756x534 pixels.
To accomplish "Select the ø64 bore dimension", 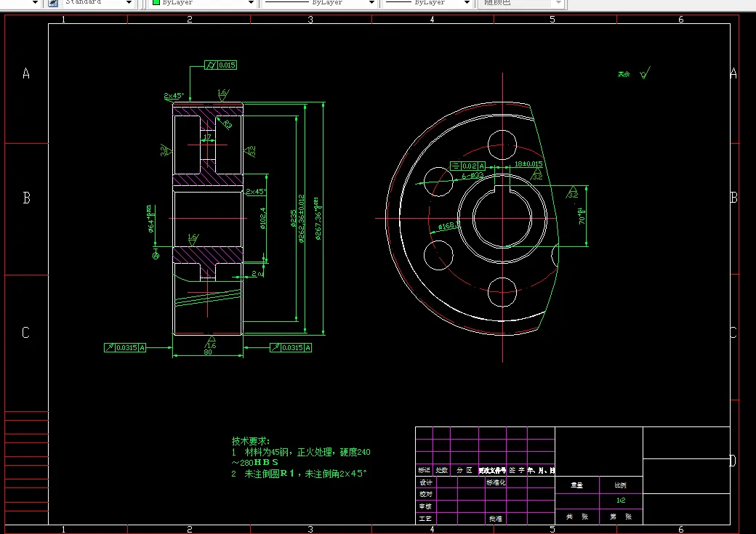I will tap(151, 219).
